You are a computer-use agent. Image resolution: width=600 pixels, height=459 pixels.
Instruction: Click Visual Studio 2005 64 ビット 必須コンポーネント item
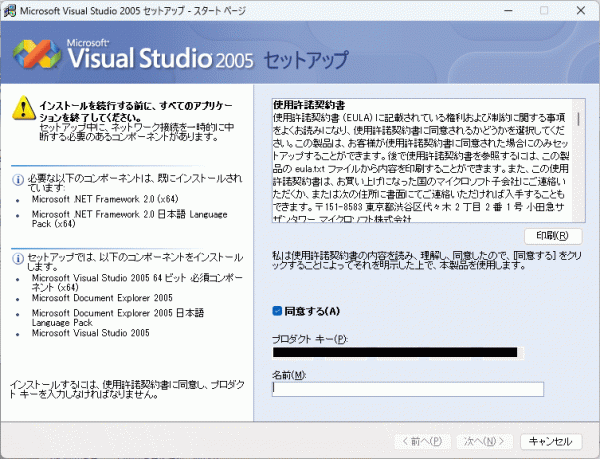(137, 282)
